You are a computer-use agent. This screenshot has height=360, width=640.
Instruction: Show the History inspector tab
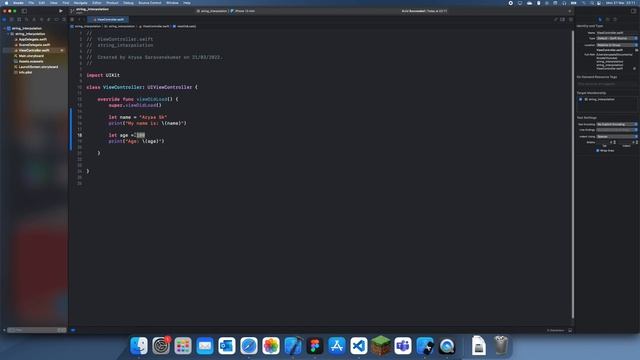pyautogui.click(x=608, y=19)
